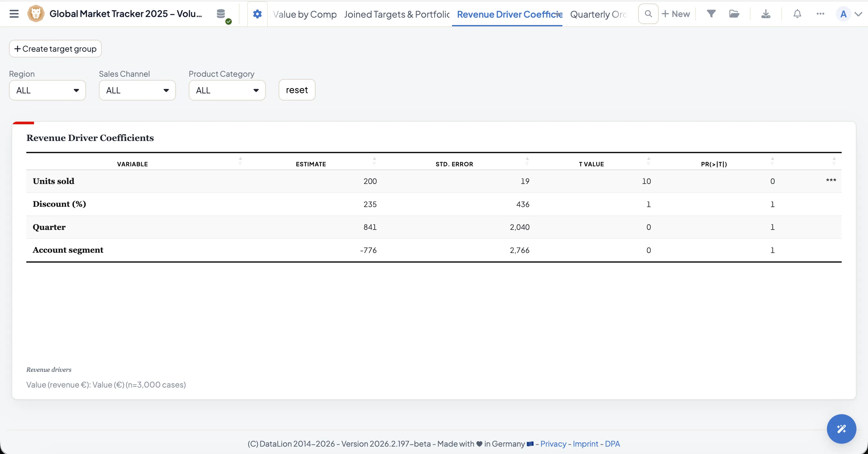
Task: Open the Sales Channel dropdown
Action: point(137,90)
